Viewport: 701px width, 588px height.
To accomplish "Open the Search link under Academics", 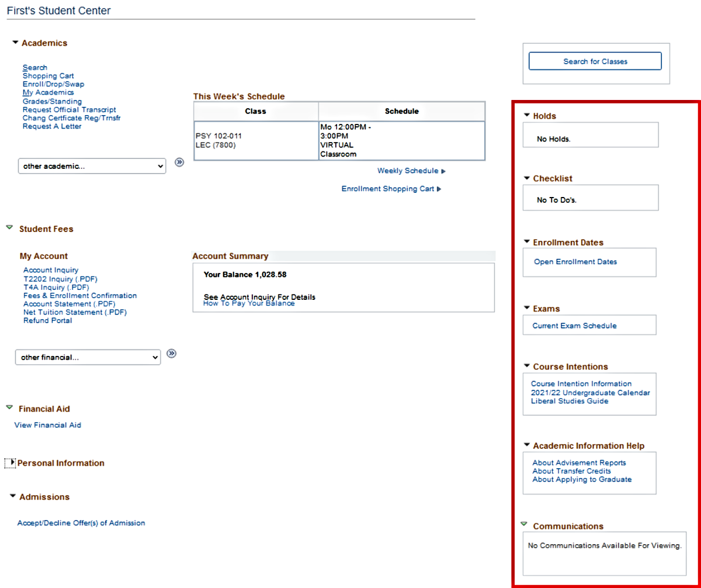I will pos(35,68).
